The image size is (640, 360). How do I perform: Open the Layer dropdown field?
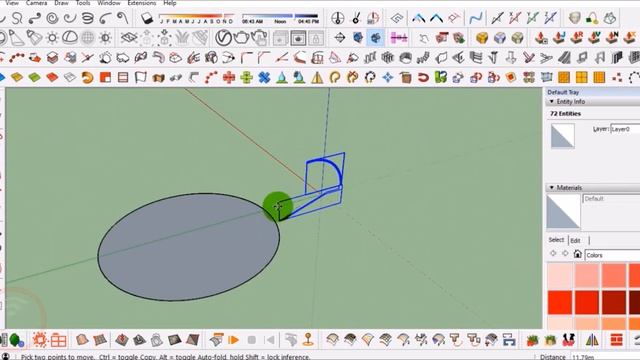tap(625, 129)
